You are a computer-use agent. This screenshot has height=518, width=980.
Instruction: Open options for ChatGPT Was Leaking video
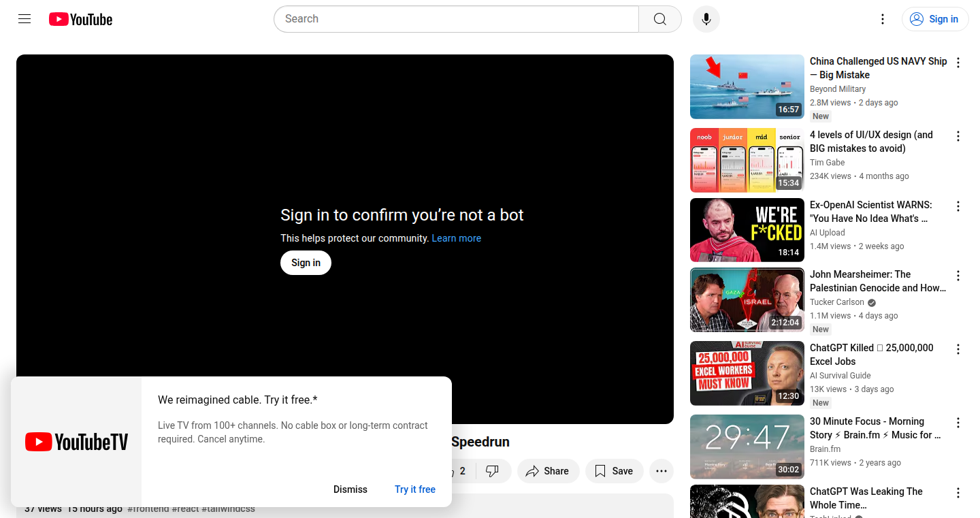[958, 493]
